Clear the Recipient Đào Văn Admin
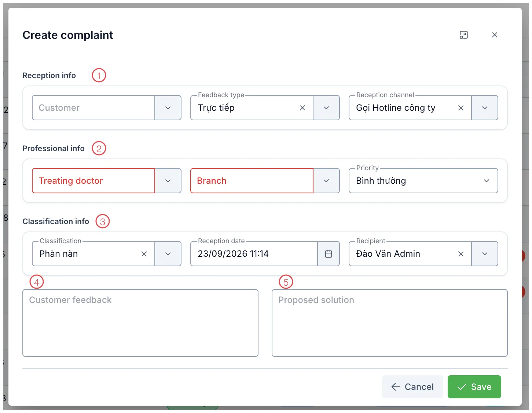Screen dimensions: 532x413 click(461, 254)
